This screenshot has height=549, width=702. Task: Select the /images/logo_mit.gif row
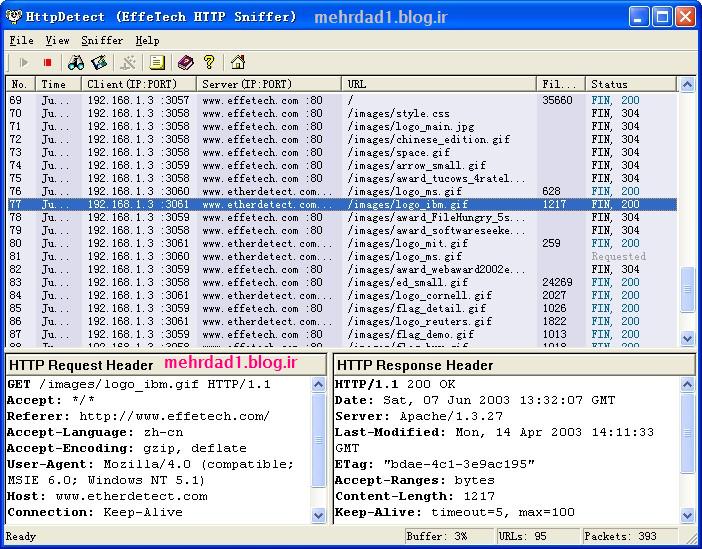click(342, 243)
